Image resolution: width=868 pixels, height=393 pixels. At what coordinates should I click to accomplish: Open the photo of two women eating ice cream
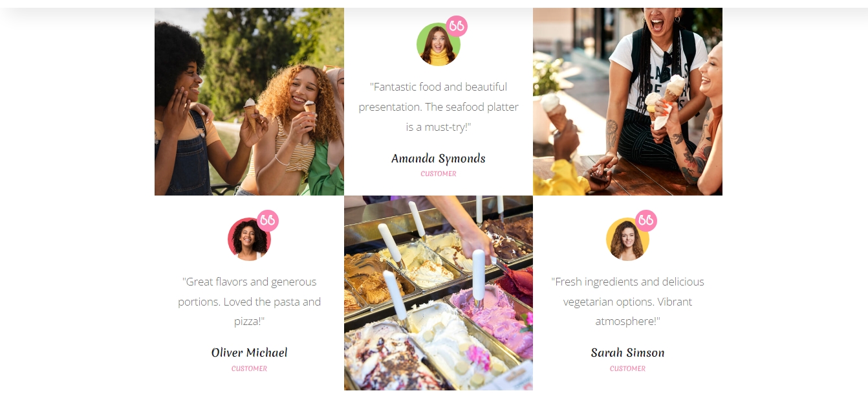[x=249, y=102]
